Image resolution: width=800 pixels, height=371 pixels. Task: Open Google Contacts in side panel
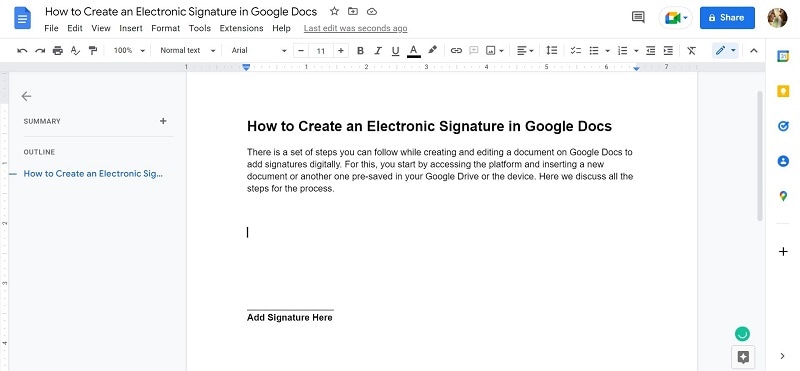(x=783, y=161)
